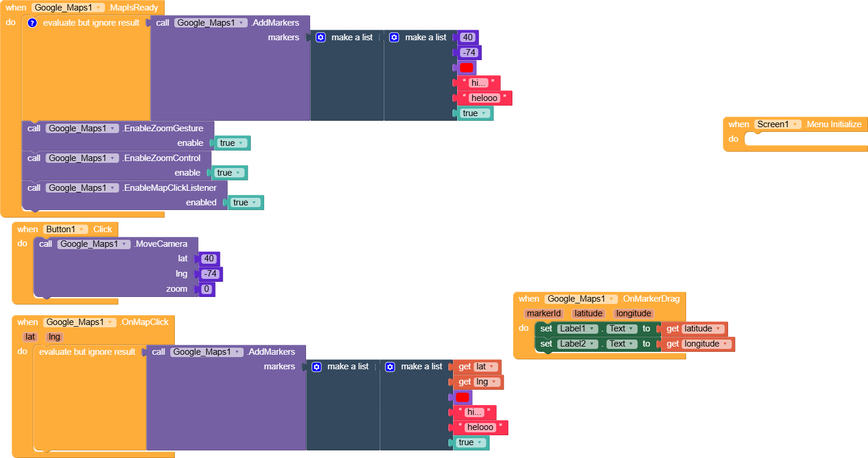Click the red color swatch in OnMapClick
868x458 pixels.
(x=462, y=397)
